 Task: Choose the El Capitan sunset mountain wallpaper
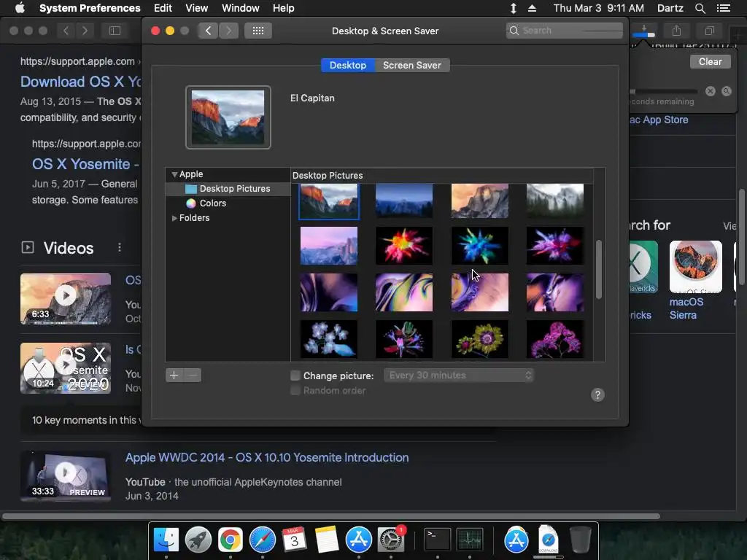tap(329, 201)
